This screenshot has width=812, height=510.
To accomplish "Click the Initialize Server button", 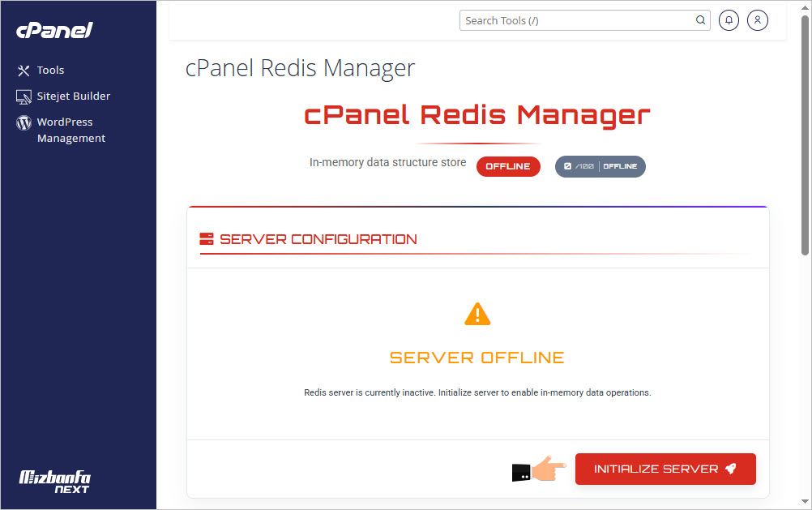I will point(665,469).
